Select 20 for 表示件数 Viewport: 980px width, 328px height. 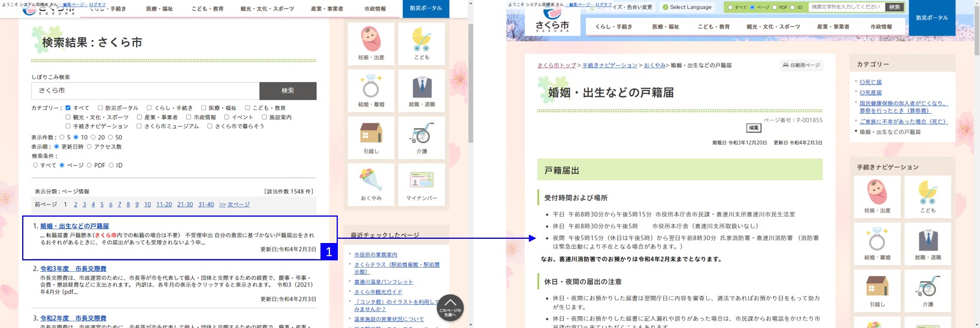click(x=93, y=138)
